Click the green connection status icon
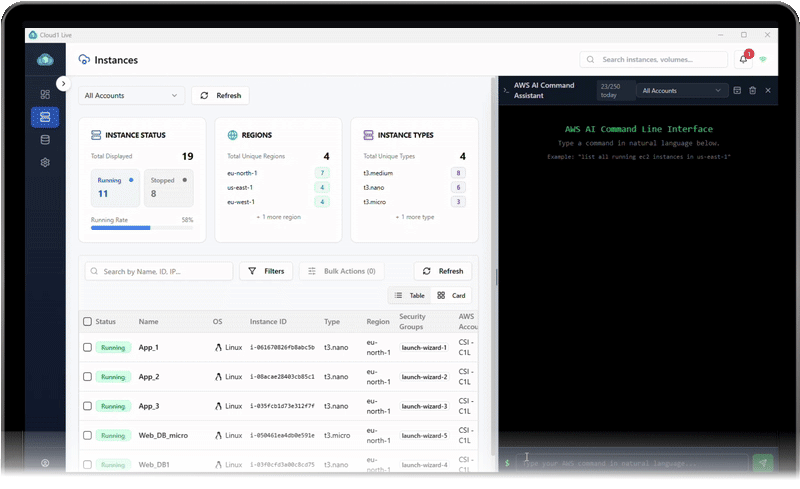 (x=763, y=60)
